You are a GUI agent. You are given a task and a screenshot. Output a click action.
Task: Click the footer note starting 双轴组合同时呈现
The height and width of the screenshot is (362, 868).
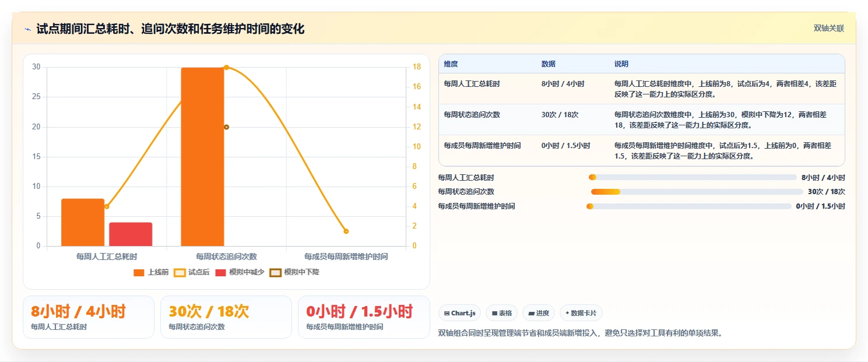coord(581,333)
